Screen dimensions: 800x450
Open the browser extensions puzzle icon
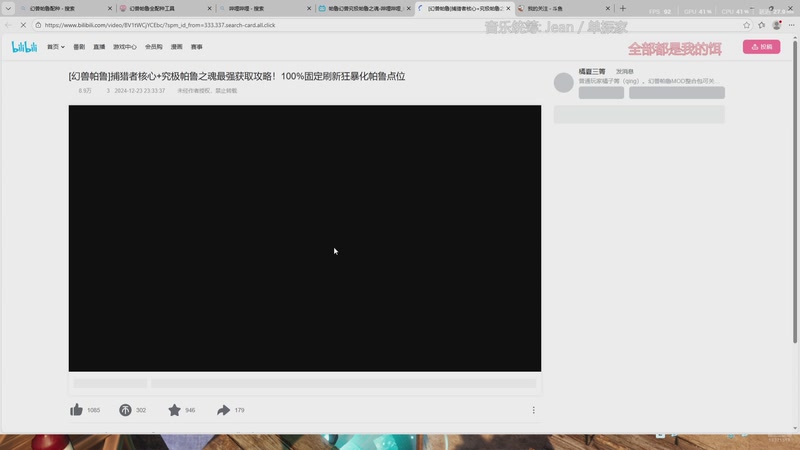coord(762,25)
